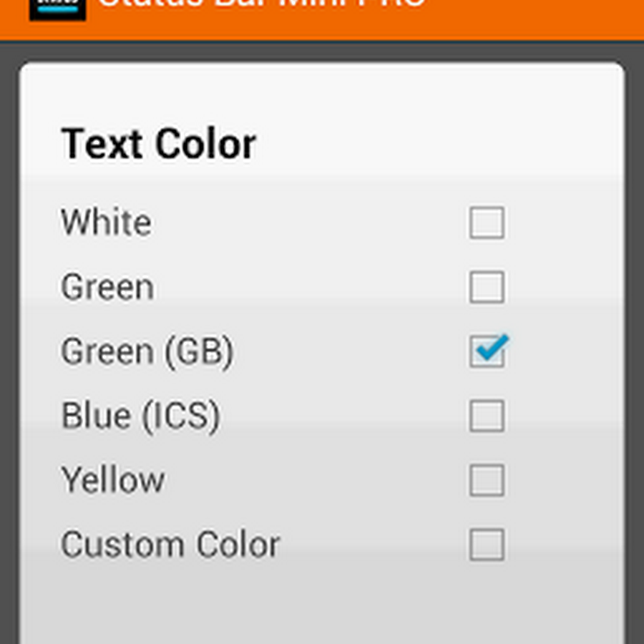Click empty dialog area below Custom Color
Viewport: 644px width, 644px height.
(x=322, y=604)
